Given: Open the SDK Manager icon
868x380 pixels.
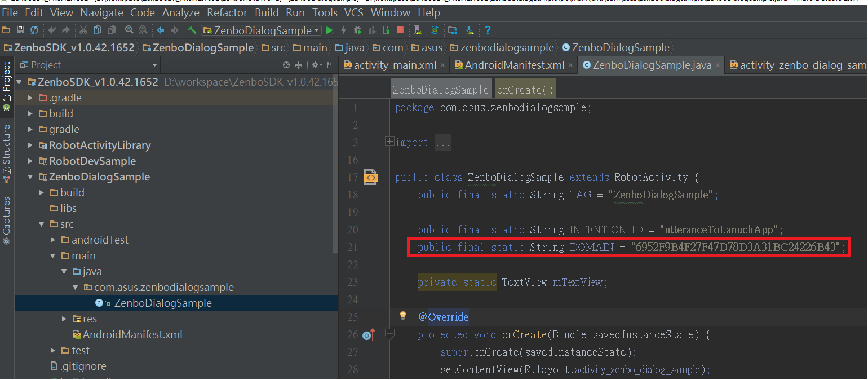Looking at the screenshot, I should pyautogui.click(x=470, y=30).
